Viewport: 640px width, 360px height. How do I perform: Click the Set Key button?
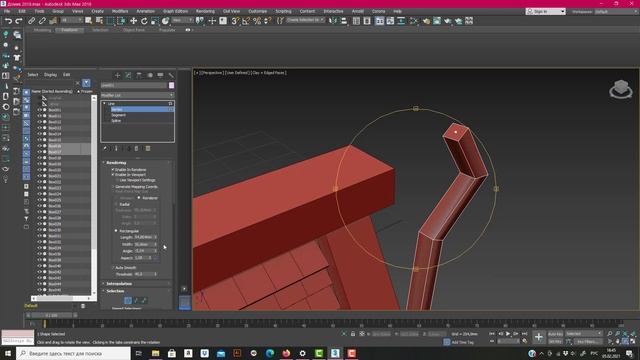point(555,341)
